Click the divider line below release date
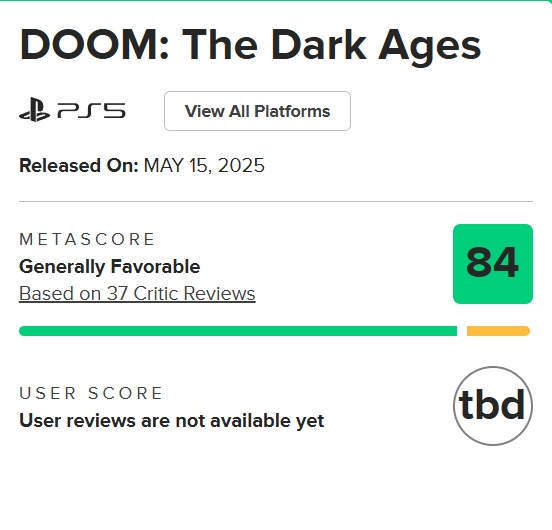Viewport: 552px width, 530px height. tap(276, 202)
